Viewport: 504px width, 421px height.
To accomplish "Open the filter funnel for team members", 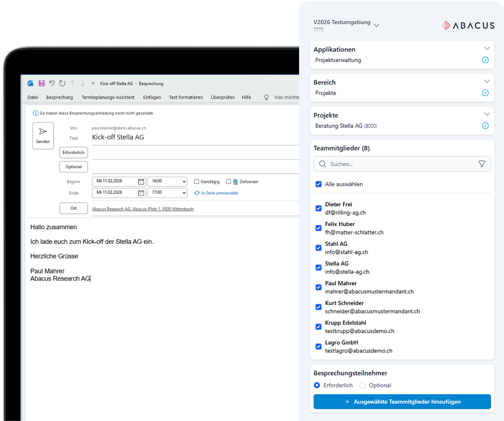I will point(482,164).
